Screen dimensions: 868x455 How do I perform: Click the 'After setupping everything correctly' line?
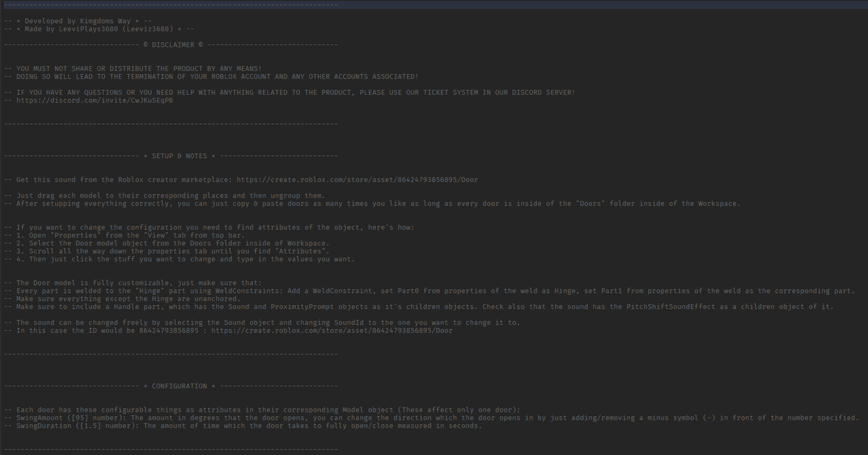pos(372,204)
